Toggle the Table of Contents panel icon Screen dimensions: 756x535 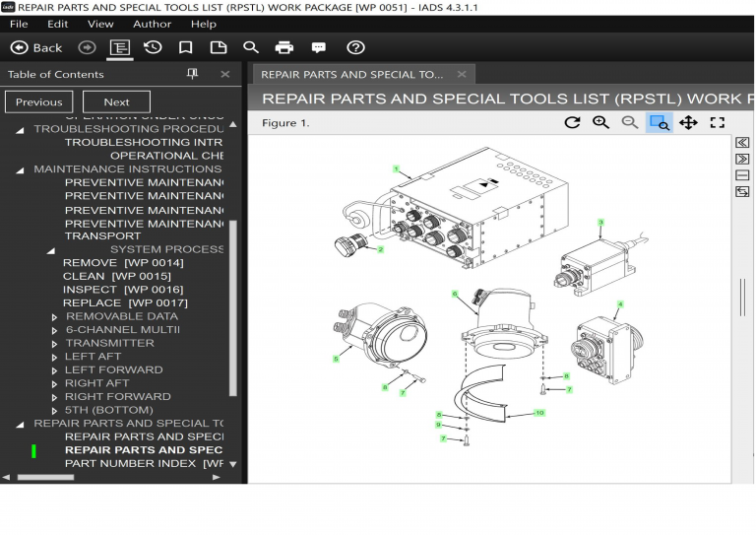pyautogui.click(x=120, y=47)
